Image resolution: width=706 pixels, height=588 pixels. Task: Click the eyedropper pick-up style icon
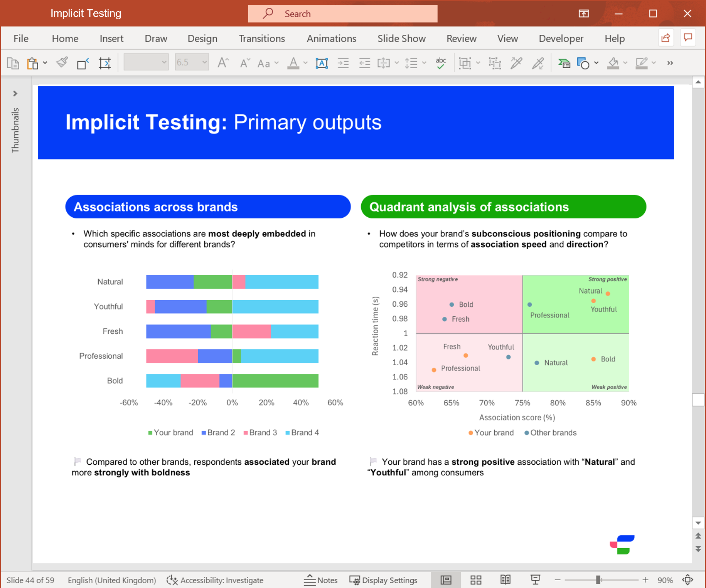pos(516,63)
